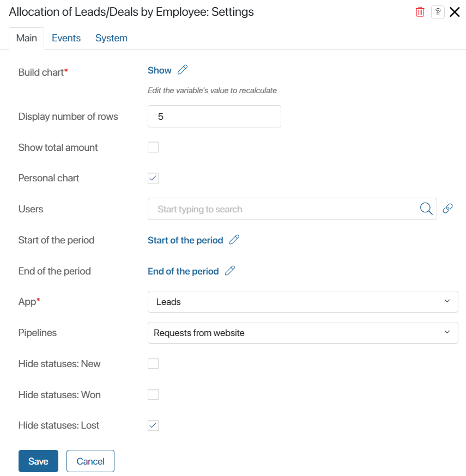Enable the Show total amount checkbox
The height and width of the screenshot is (476, 466).
(x=153, y=147)
